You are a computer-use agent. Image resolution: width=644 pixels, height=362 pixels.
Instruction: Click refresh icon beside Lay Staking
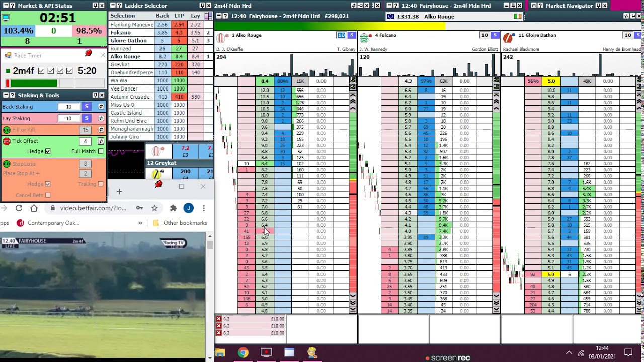click(101, 118)
